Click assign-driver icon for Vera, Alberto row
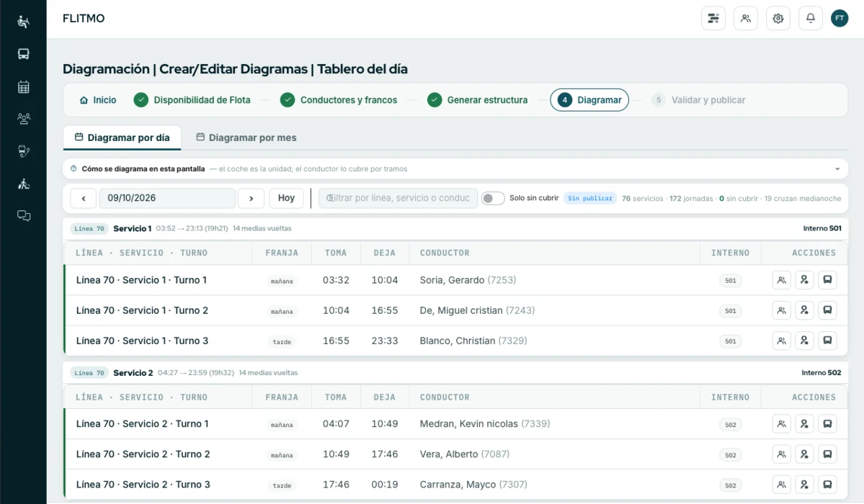This screenshot has height=504, width=864. point(804,454)
